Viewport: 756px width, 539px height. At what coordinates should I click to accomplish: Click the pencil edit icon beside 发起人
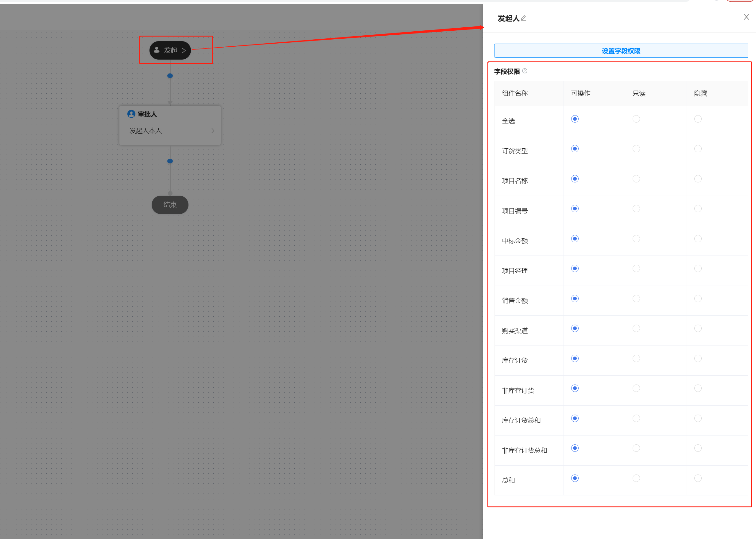[x=523, y=18]
